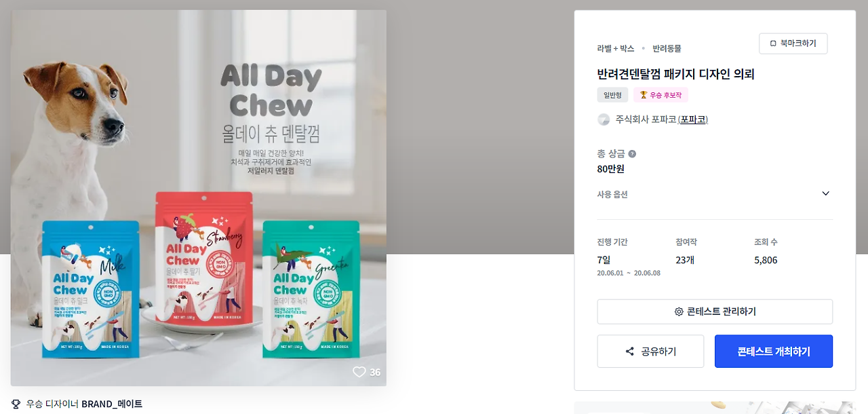Click the 일반형 tag

(x=612, y=95)
